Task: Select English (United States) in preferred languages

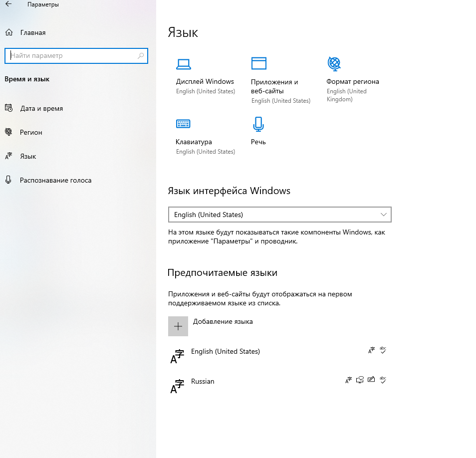Action: click(x=226, y=352)
